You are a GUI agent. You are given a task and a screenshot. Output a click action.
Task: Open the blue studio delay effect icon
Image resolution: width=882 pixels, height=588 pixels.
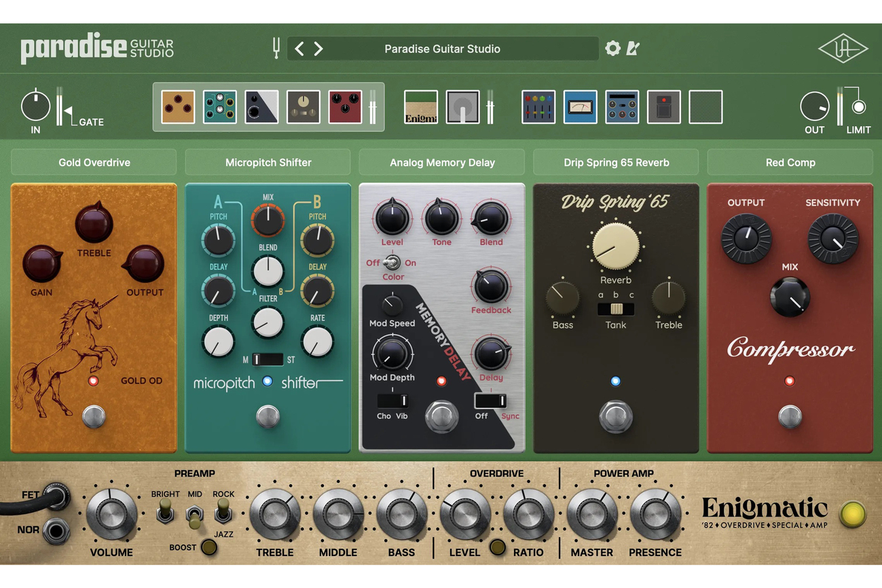coord(622,107)
